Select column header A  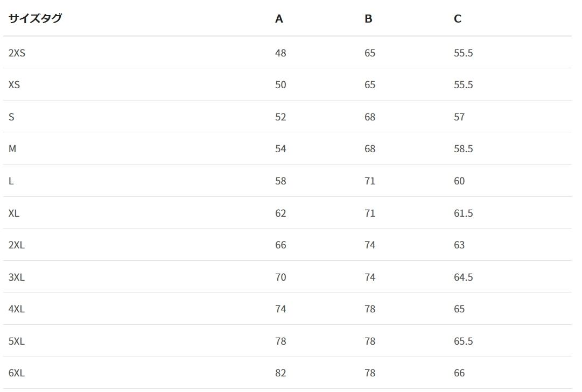[279, 18]
